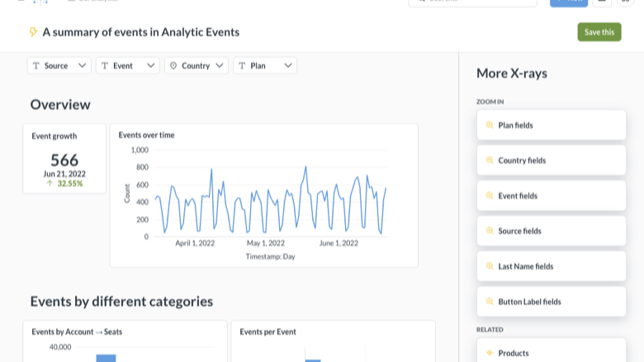The width and height of the screenshot is (644, 362).
Task: Click the Events over time chart title
Action: pos(147,135)
